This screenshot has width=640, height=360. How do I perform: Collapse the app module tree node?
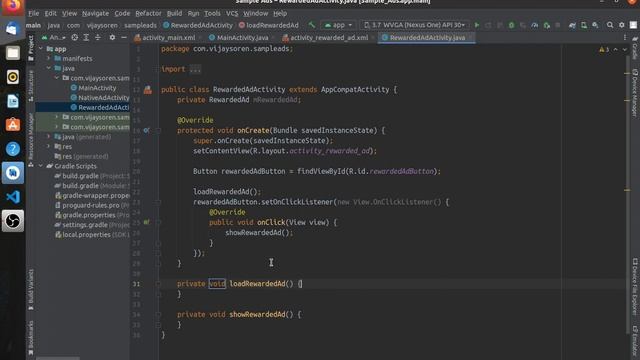pyautogui.click(x=41, y=49)
